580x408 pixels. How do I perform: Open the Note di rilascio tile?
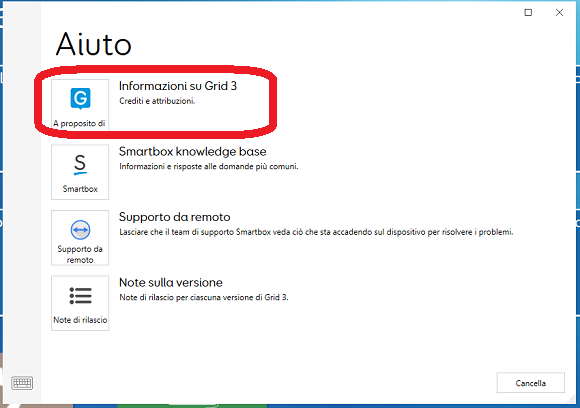tap(80, 303)
